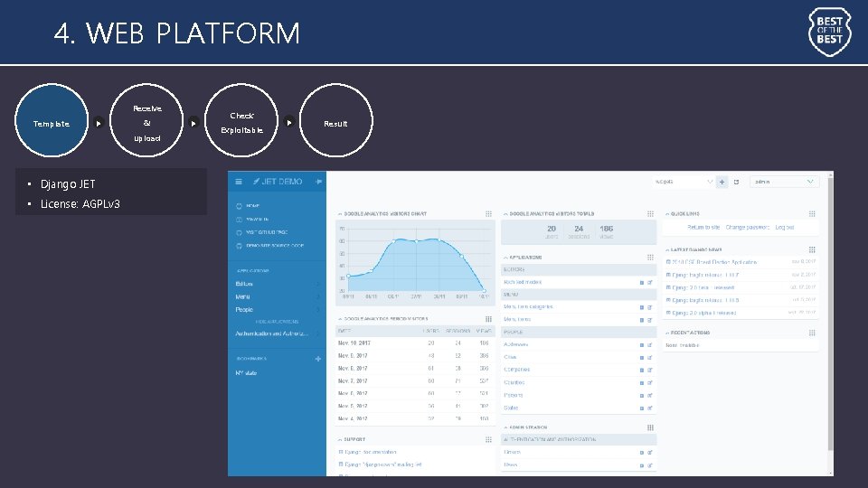Collapse the Quick Links widget
The height and width of the screenshot is (488, 868).
coord(667,213)
